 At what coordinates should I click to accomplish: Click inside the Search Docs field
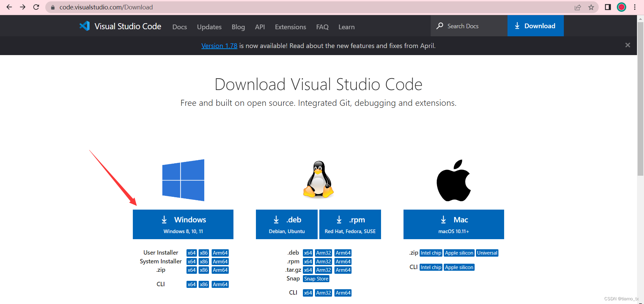[469, 26]
